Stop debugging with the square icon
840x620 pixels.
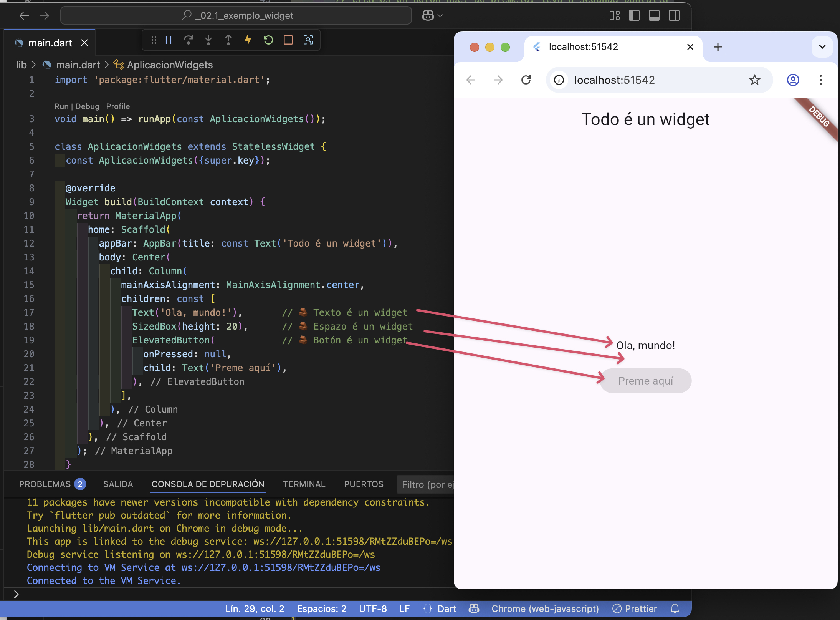(x=288, y=40)
